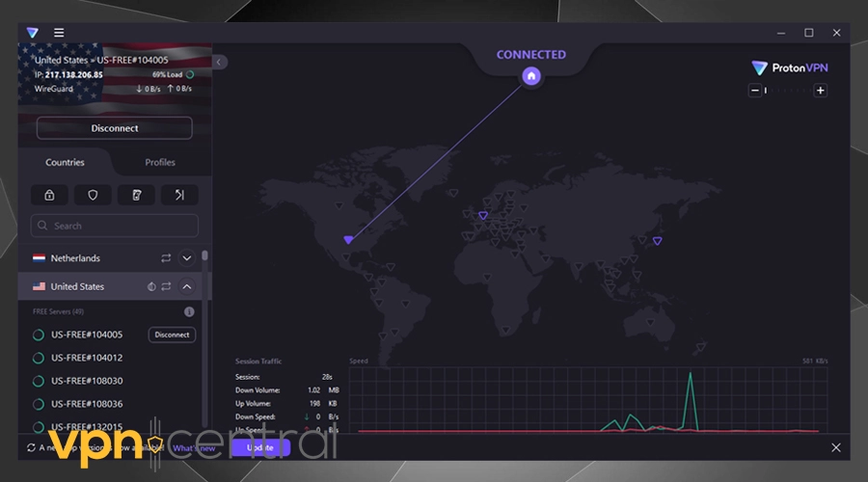Image resolution: width=868 pixels, height=482 pixels.
Task: Click load circle next to US-FREE#104012
Action: point(39,358)
